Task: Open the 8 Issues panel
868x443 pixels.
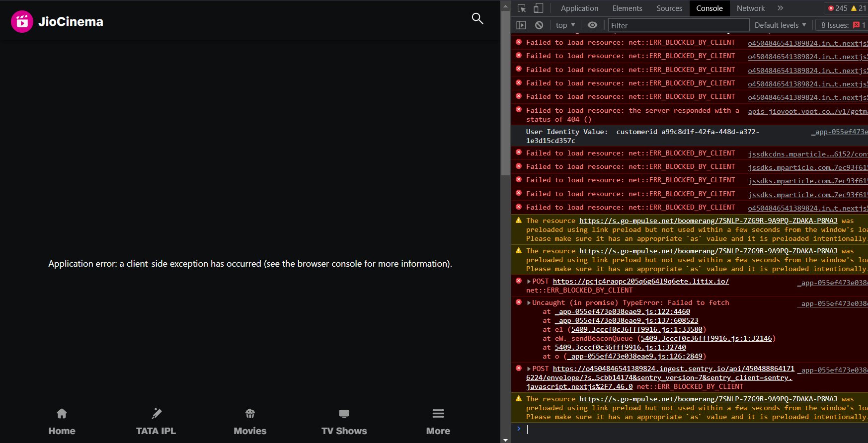Action: tap(843, 25)
